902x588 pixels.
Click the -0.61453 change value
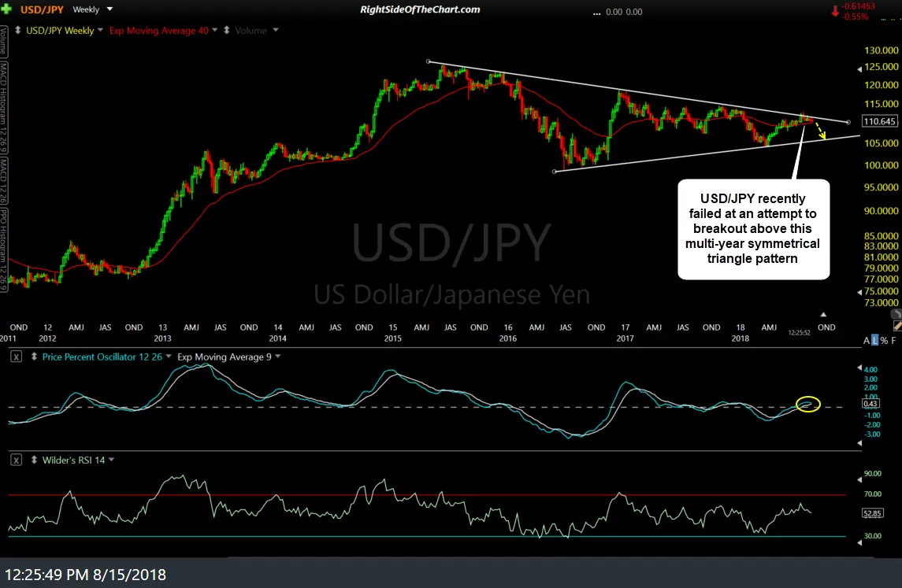tap(858, 6)
